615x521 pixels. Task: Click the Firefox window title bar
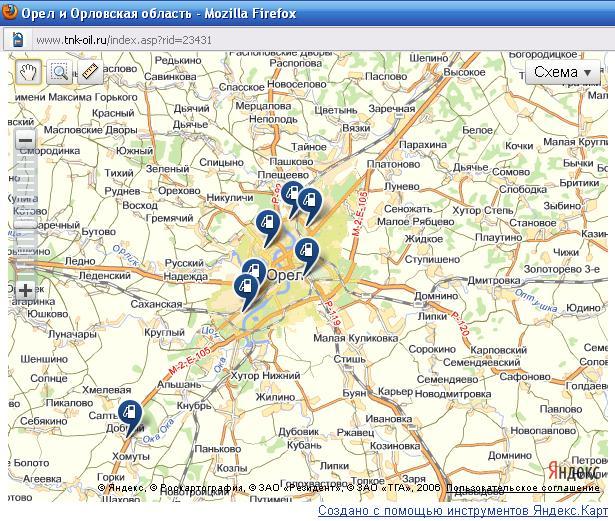300,12
